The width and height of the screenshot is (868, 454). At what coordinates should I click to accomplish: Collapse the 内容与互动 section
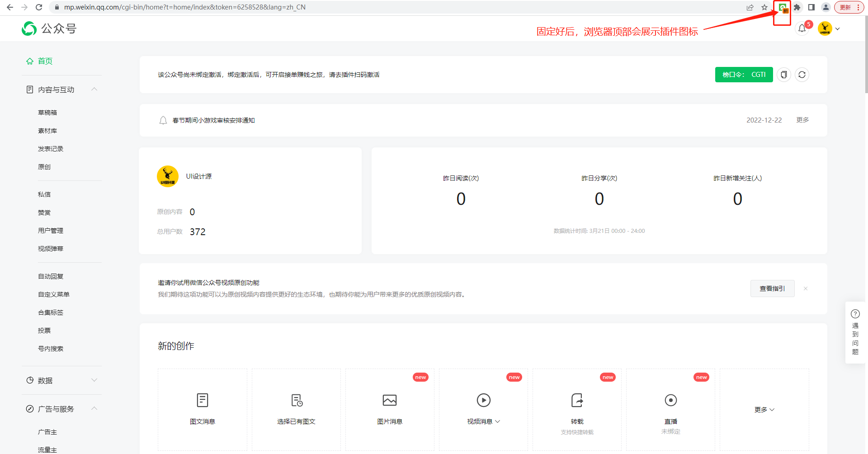pyautogui.click(x=94, y=89)
